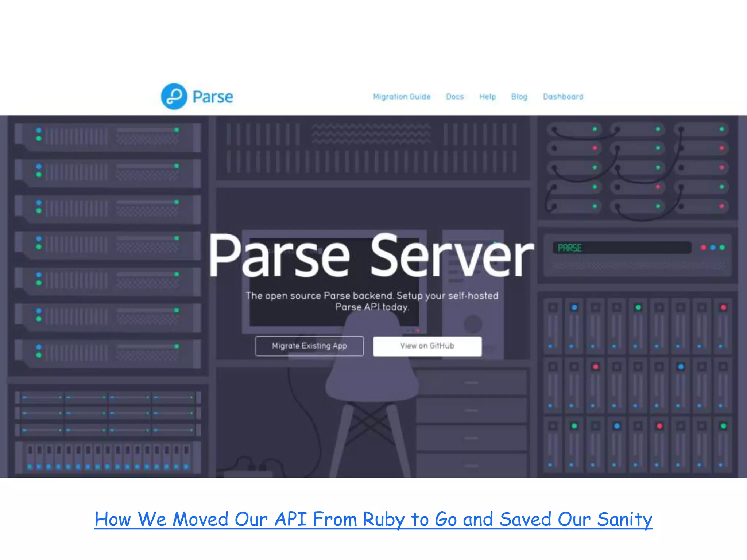Image resolution: width=747 pixels, height=560 pixels.
Task: Open the Dashboard nav link
Action: [x=563, y=97]
